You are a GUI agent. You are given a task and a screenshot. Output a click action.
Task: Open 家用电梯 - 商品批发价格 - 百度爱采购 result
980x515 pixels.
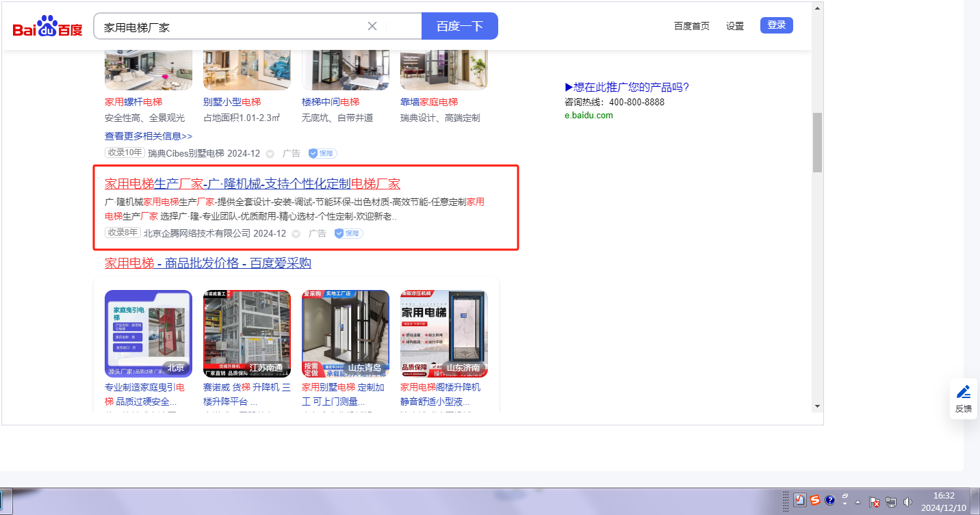208,263
